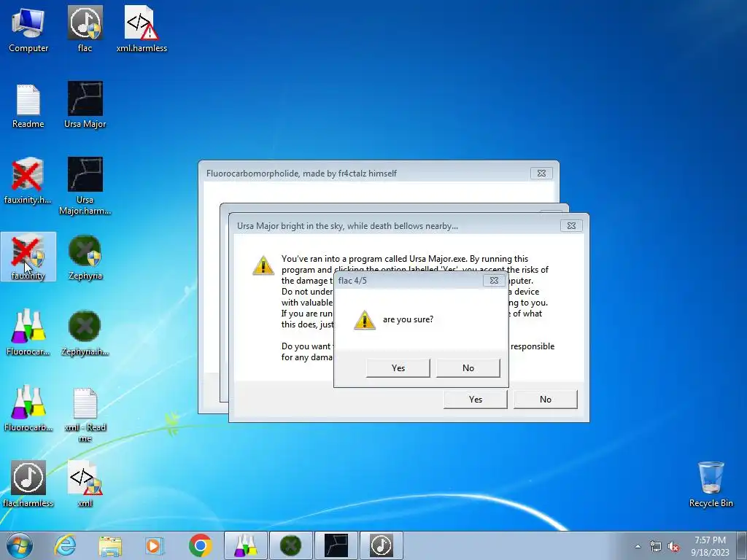Viewport: 747px width, 560px height.
Task: Select the Ursa Major.harm... desktop icon
Action: [85, 186]
